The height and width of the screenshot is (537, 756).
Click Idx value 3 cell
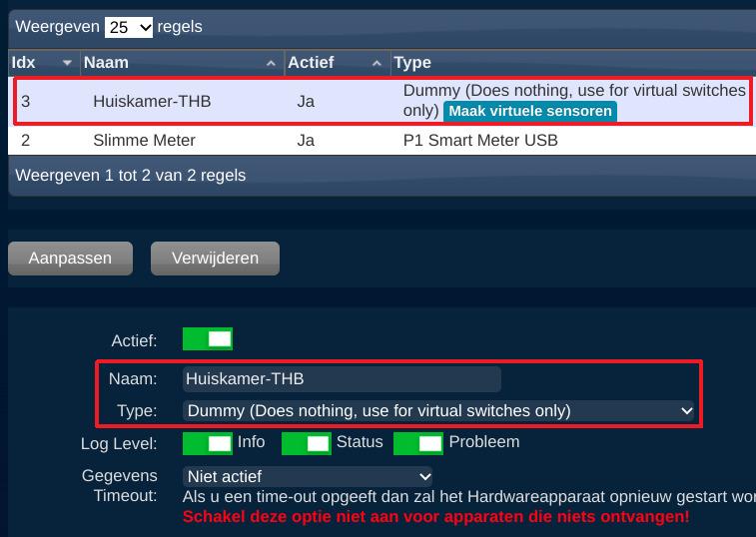tap(26, 101)
